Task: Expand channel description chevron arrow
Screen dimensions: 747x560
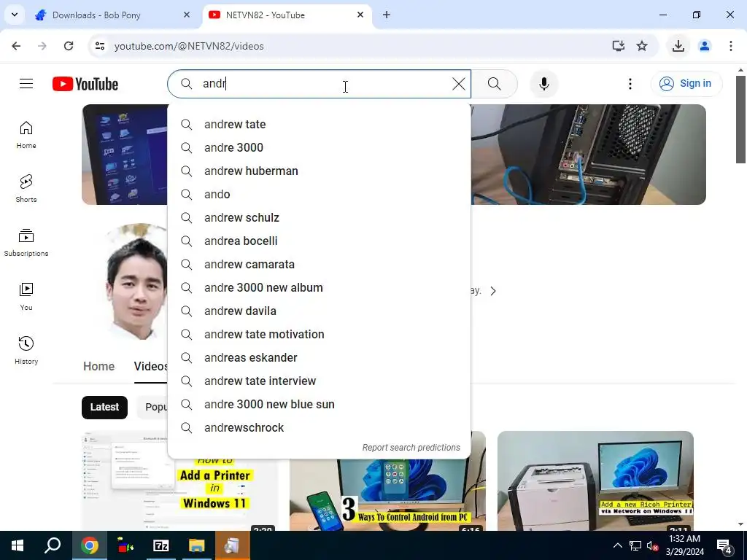Action: point(493,291)
